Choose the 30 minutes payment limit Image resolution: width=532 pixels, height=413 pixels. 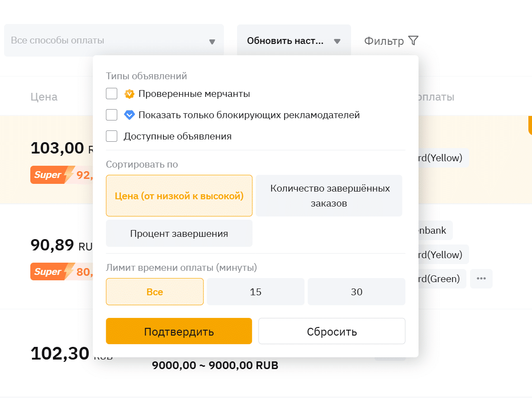click(356, 292)
